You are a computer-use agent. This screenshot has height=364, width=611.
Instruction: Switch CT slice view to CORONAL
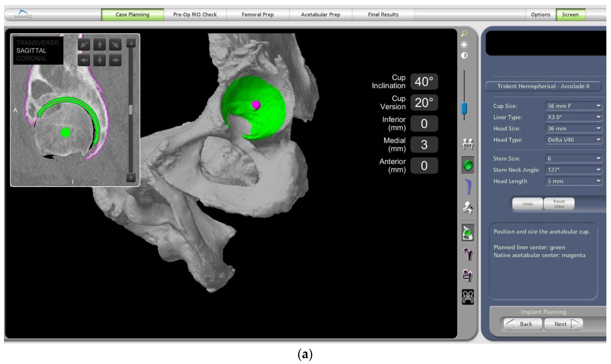pos(31,59)
